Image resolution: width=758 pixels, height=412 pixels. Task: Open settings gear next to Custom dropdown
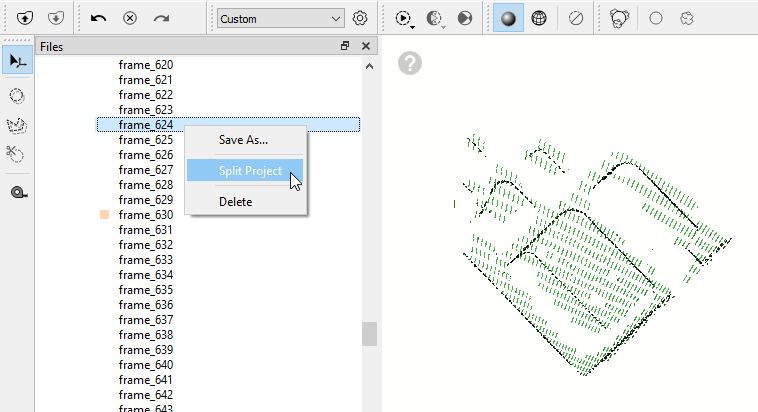point(361,18)
